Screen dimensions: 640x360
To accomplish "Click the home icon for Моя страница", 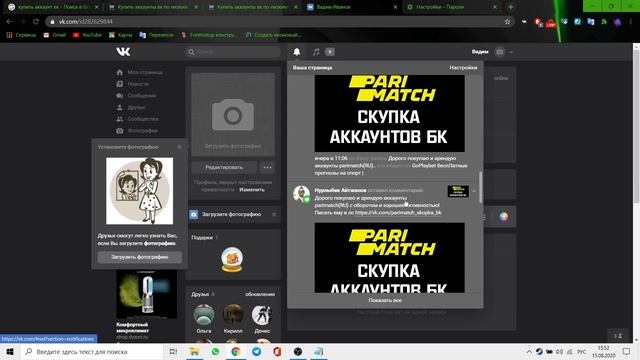I will click(120, 72).
